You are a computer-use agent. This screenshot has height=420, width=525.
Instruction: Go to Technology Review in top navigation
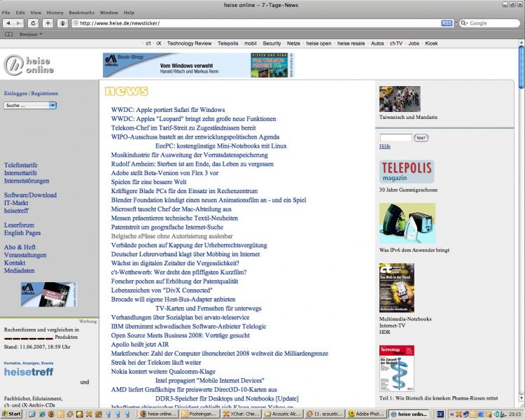click(189, 43)
